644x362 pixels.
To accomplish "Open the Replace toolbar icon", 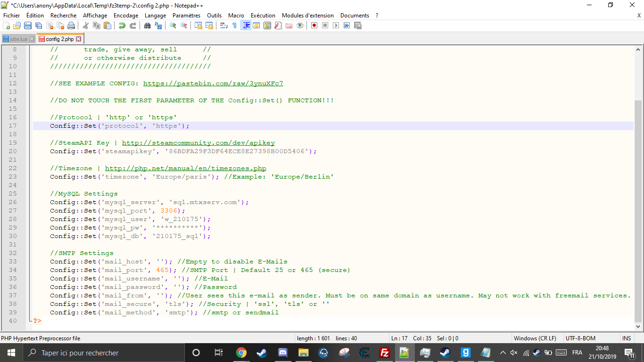I will click(x=158, y=25).
